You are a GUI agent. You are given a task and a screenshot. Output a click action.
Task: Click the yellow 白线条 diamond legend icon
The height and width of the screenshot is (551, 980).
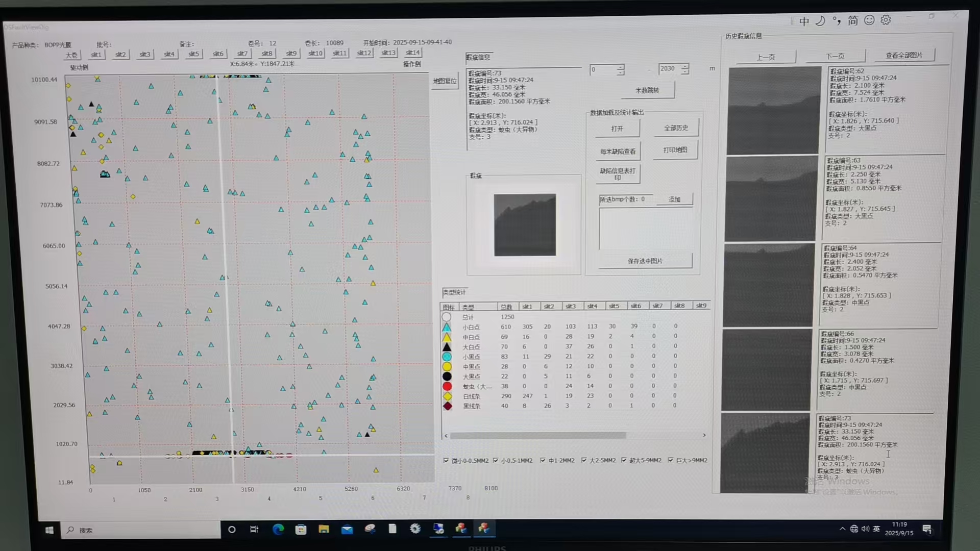(447, 396)
